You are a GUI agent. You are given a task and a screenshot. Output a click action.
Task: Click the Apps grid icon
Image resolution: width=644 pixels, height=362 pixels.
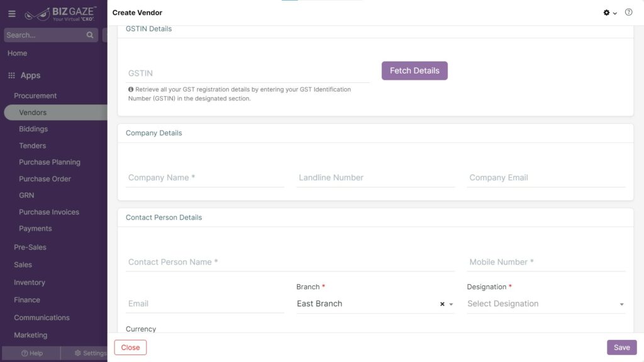tap(11, 75)
